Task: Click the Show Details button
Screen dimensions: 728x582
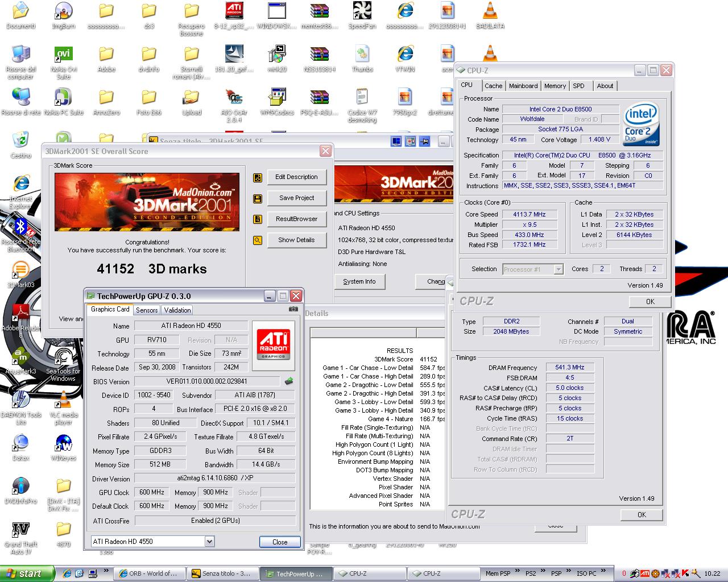Action: point(296,240)
